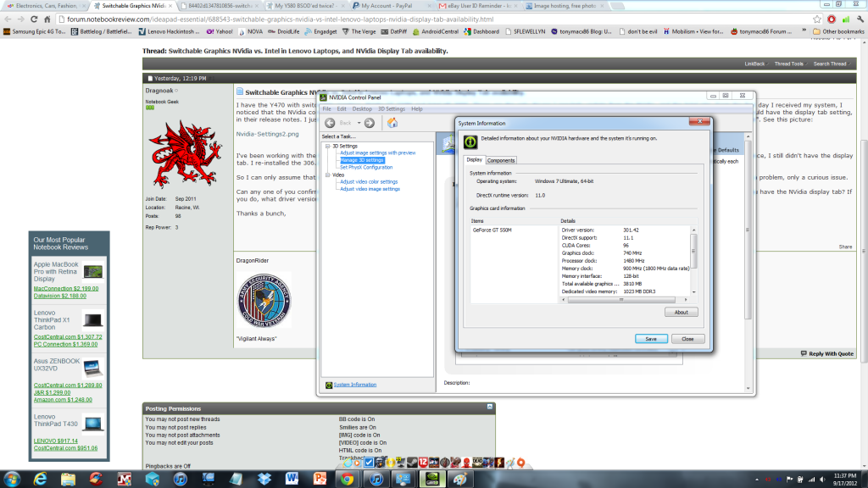Click the Driver version row in Details
Screen dimensions: 868x488
[x=626, y=230]
